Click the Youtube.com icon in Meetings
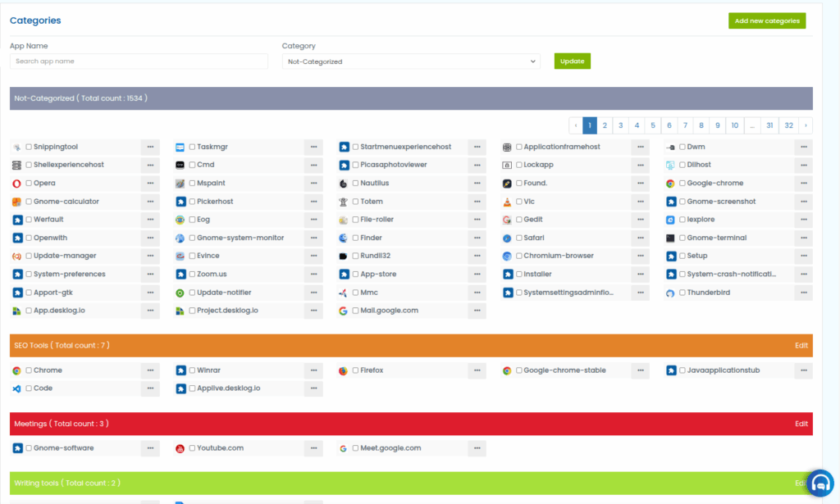This screenshot has width=840, height=504. coord(180,448)
